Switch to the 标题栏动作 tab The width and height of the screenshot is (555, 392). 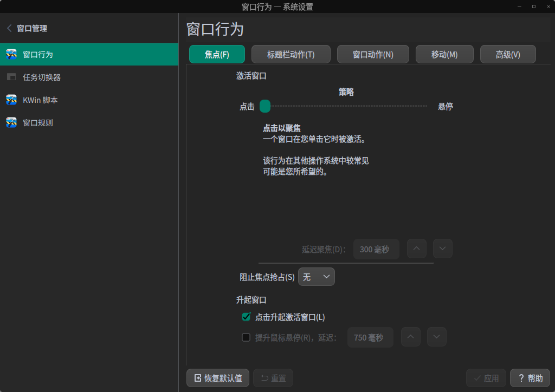[x=291, y=54]
